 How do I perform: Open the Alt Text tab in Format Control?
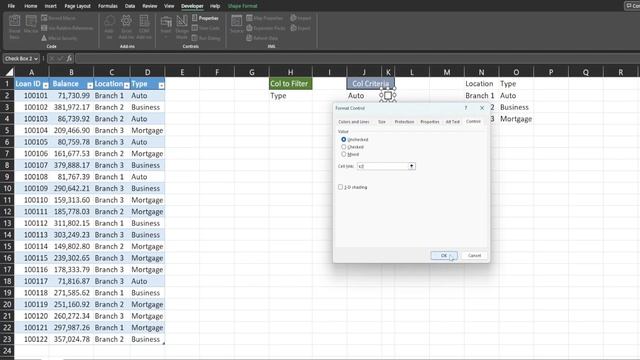(x=453, y=122)
